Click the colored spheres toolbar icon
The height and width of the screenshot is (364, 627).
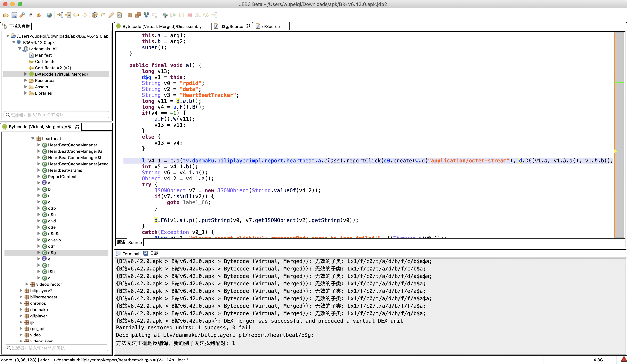click(146, 15)
